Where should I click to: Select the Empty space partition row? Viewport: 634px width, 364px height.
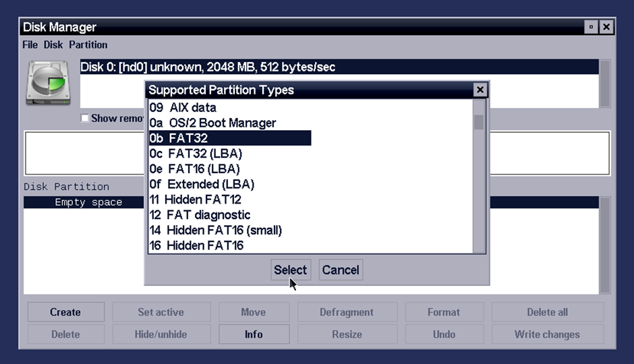coord(311,202)
